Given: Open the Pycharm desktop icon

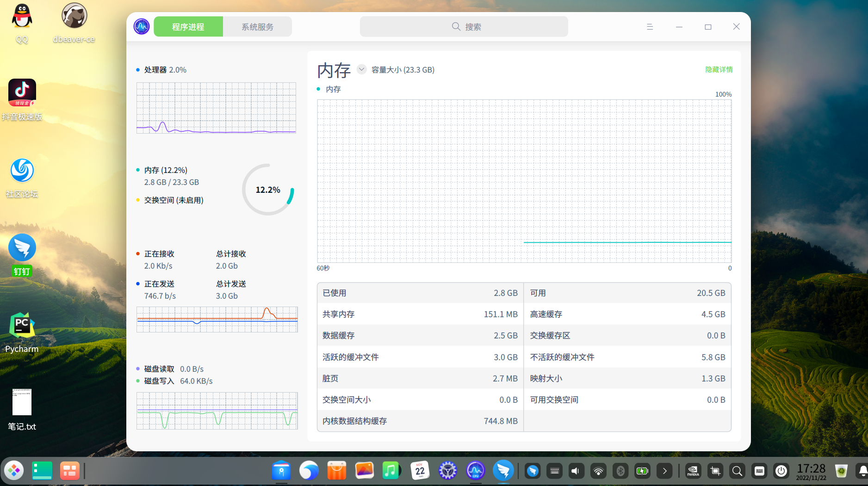Looking at the screenshot, I should coord(22,333).
